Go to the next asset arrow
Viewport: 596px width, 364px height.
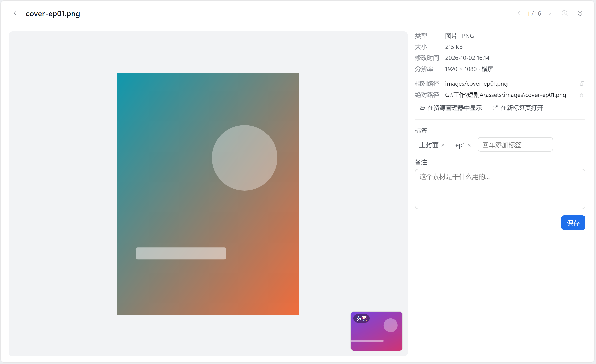tap(550, 13)
